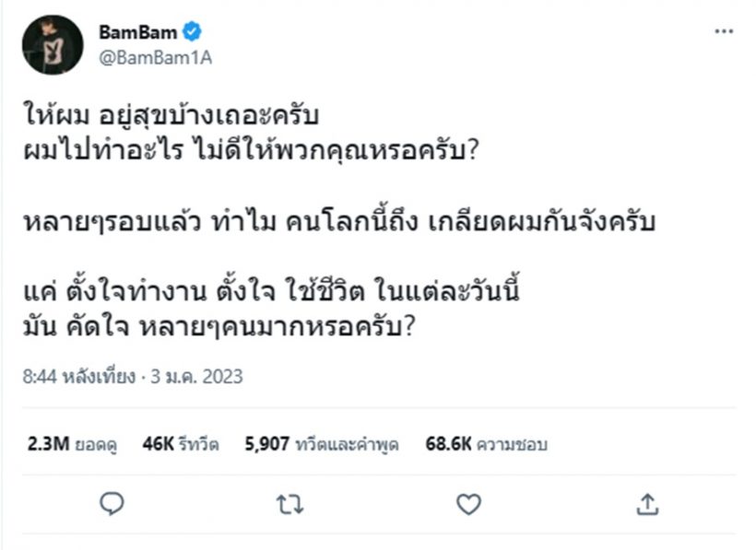
Task: Click the reply speech bubble icon
Action: (112, 503)
